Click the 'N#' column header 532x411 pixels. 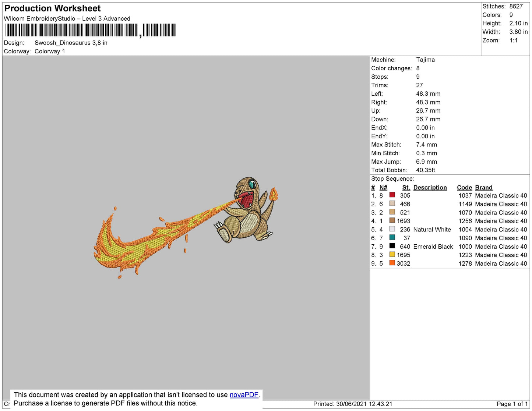coord(383,187)
